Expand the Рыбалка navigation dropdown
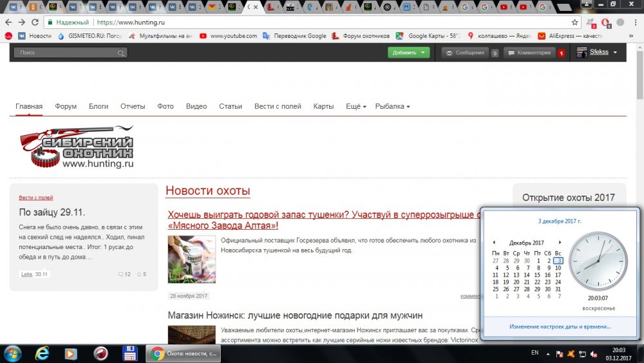644x363 pixels. 392,106
